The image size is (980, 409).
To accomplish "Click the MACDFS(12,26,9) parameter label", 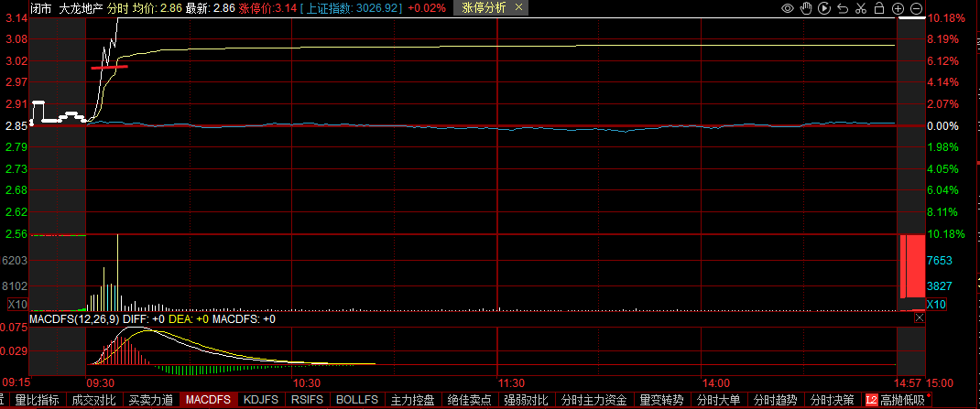I will (74, 319).
